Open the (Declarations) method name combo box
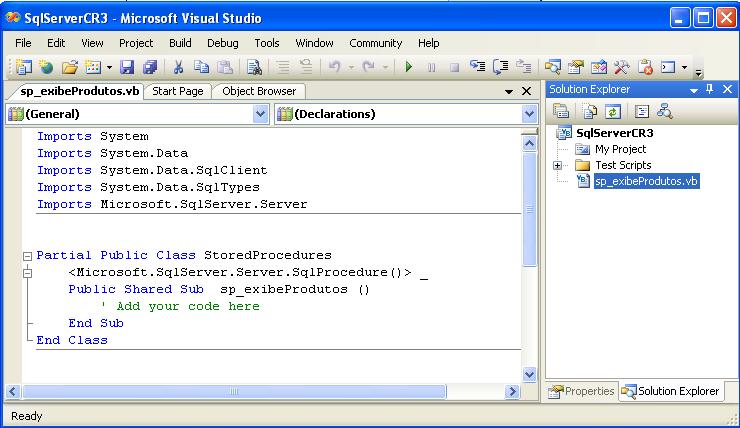Screen dimensions: 740x428 [406, 114]
